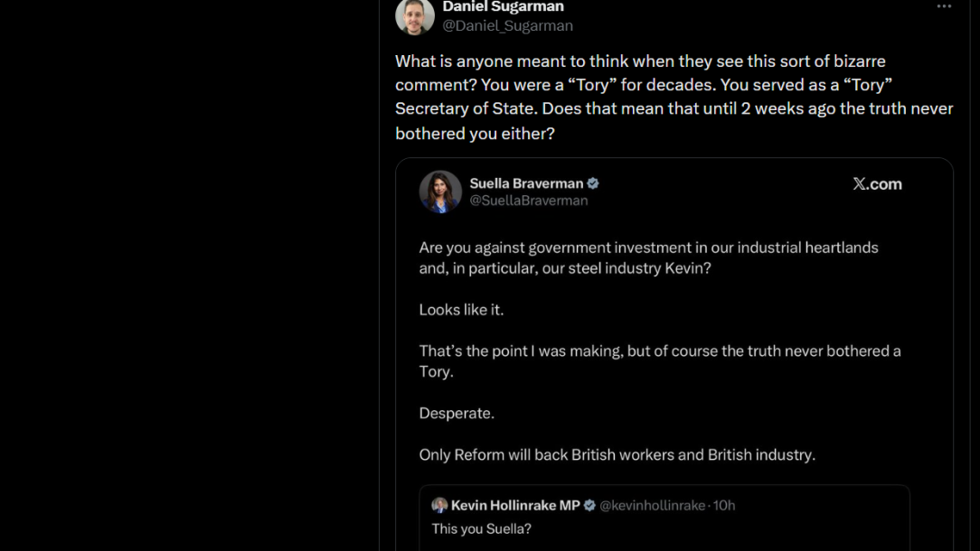
Task: Visit the @Daniel_Sugarman handle
Action: click(507, 26)
